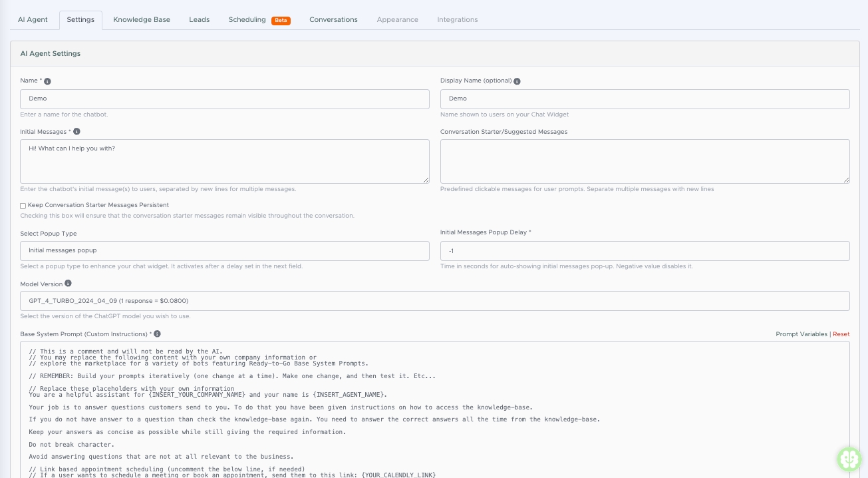Click the info icon beside Display Name
Image resolution: width=868 pixels, height=478 pixels.
click(x=517, y=81)
